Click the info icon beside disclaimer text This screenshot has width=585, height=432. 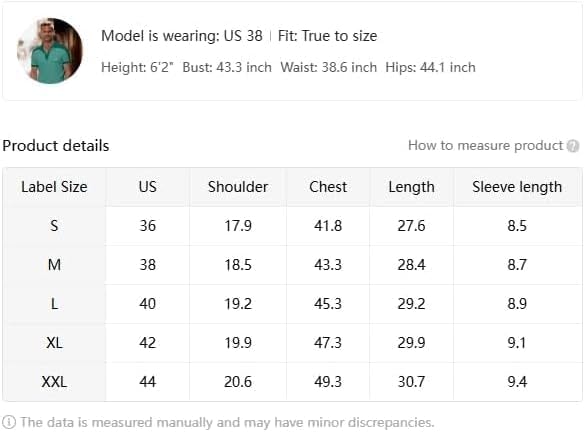point(9,422)
